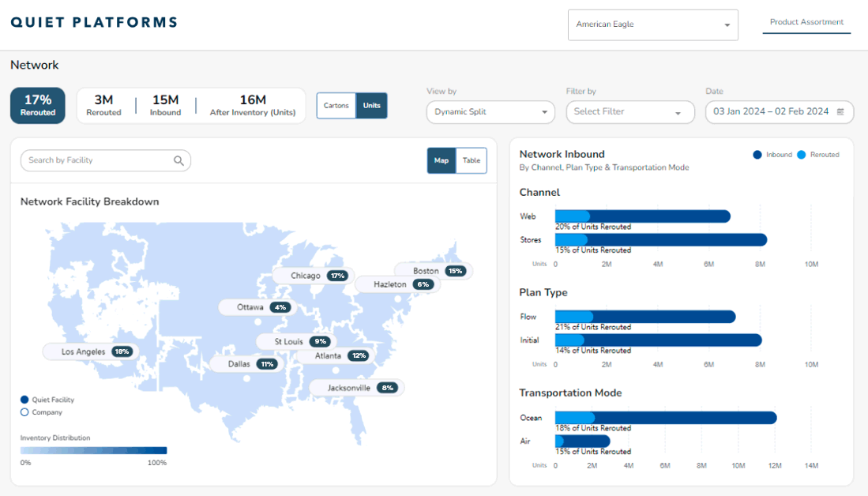Select the Map view tab
The height and width of the screenshot is (496, 868).
(442, 160)
